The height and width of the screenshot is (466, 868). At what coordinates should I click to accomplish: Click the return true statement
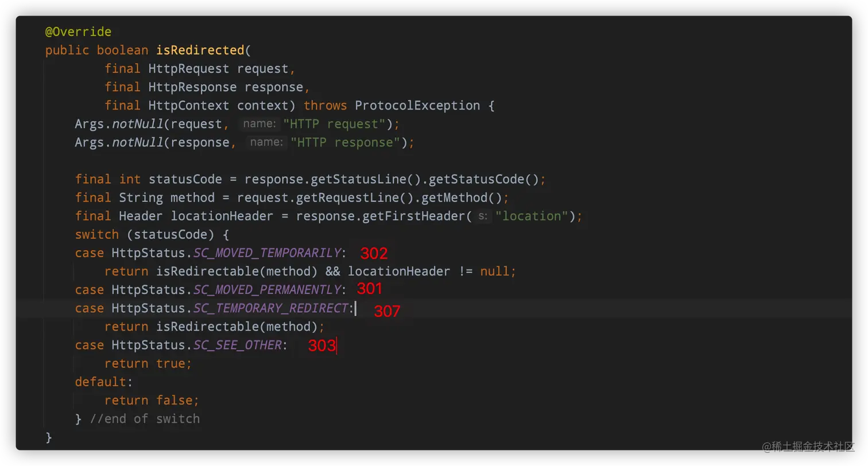[148, 363]
